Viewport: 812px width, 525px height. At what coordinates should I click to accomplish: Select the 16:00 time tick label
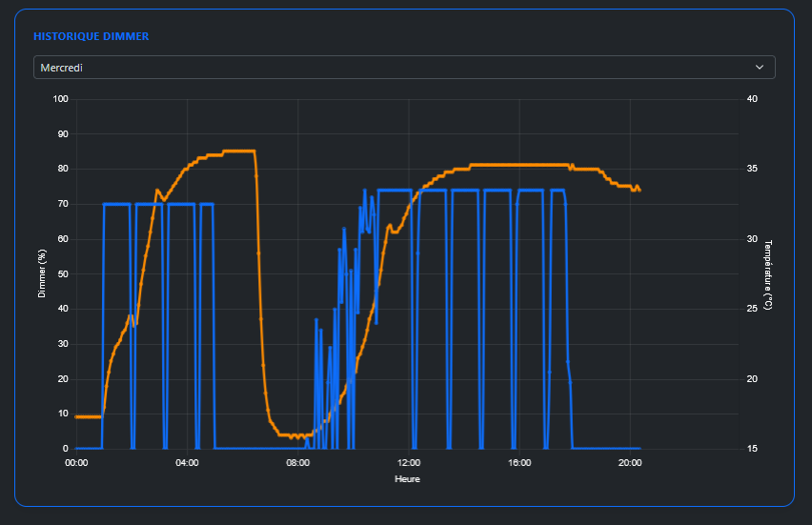pyautogui.click(x=519, y=463)
